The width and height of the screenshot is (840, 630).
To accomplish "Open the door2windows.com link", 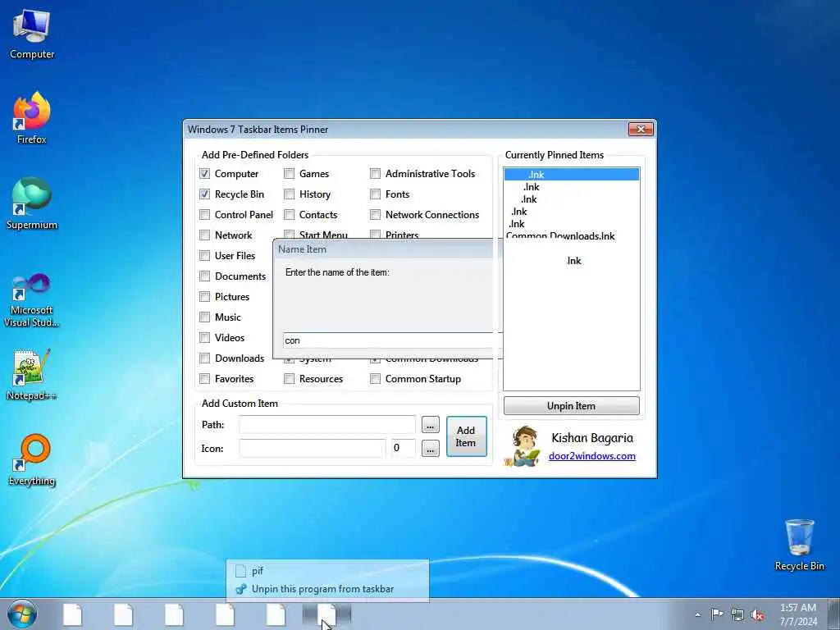I will (x=592, y=456).
